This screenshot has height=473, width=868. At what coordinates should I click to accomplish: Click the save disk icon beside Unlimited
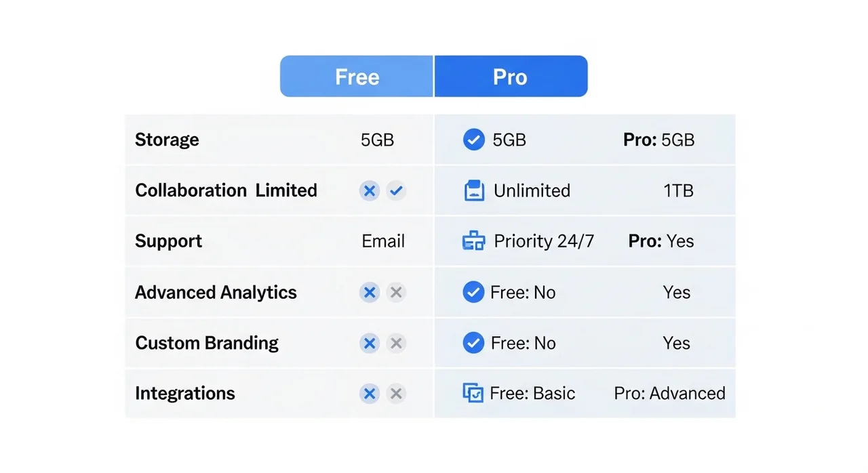point(474,190)
